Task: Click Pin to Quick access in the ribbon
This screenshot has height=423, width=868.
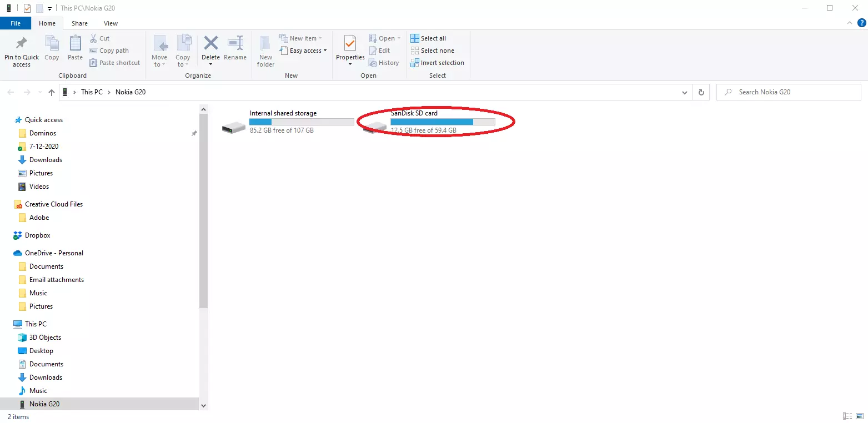Action: pos(22,52)
